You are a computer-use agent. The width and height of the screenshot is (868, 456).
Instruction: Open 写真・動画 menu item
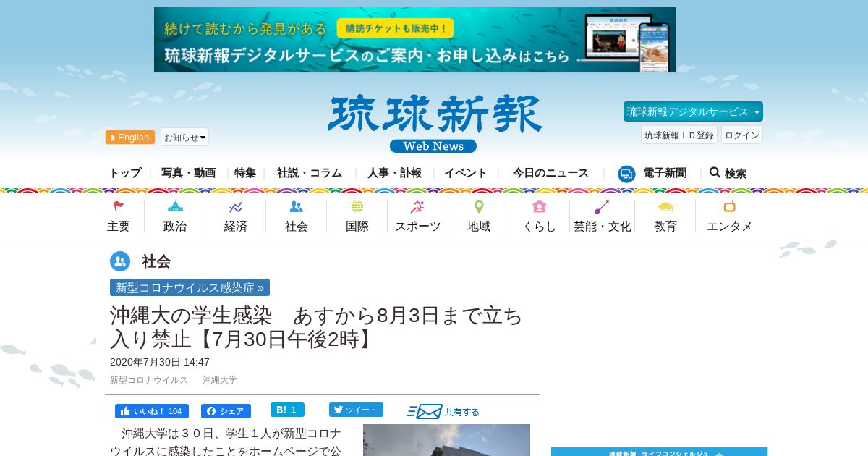pyautogui.click(x=188, y=173)
